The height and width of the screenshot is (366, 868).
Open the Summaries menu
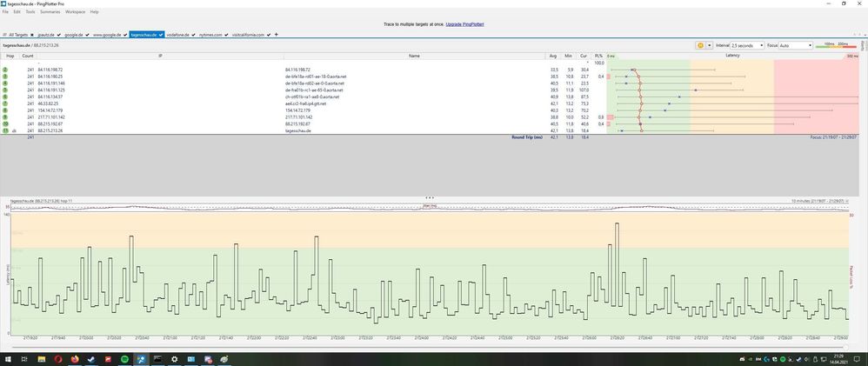coord(50,11)
